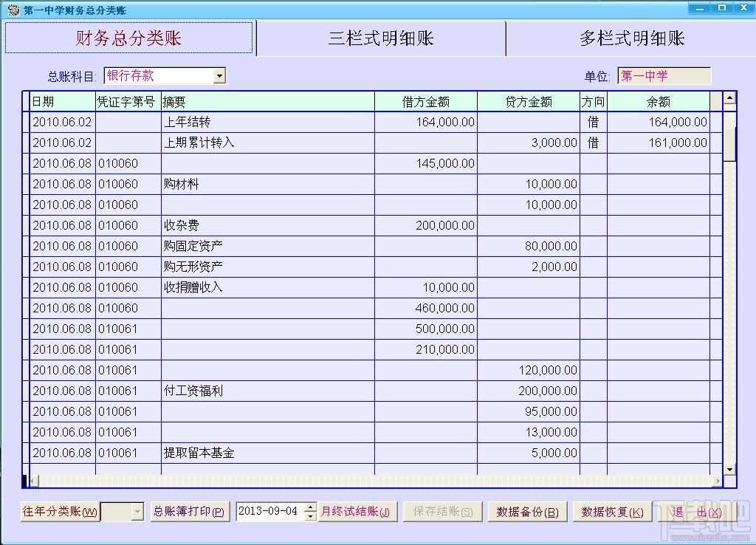756x545 pixels.
Task: Click the horizontal scrollbar left arrow
Action: pyautogui.click(x=34, y=481)
